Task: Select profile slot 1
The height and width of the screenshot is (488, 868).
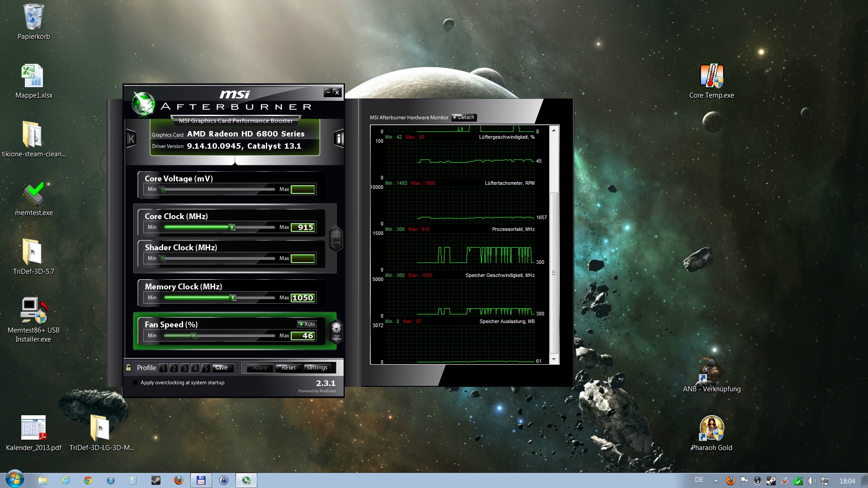Action: 163,368
